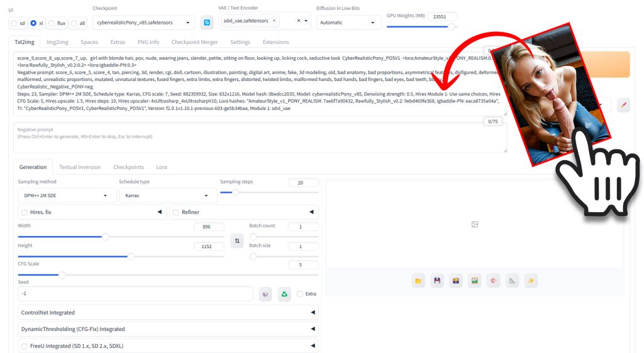This screenshot has height=353, width=644.
Task: Click the save image floppy disk icon
Action: click(x=437, y=281)
